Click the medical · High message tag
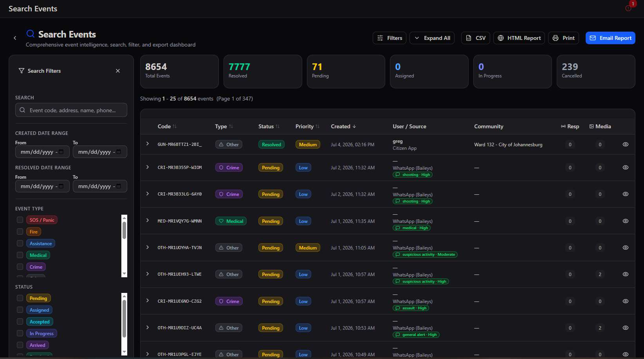644x359 pixels. (411, 228)
